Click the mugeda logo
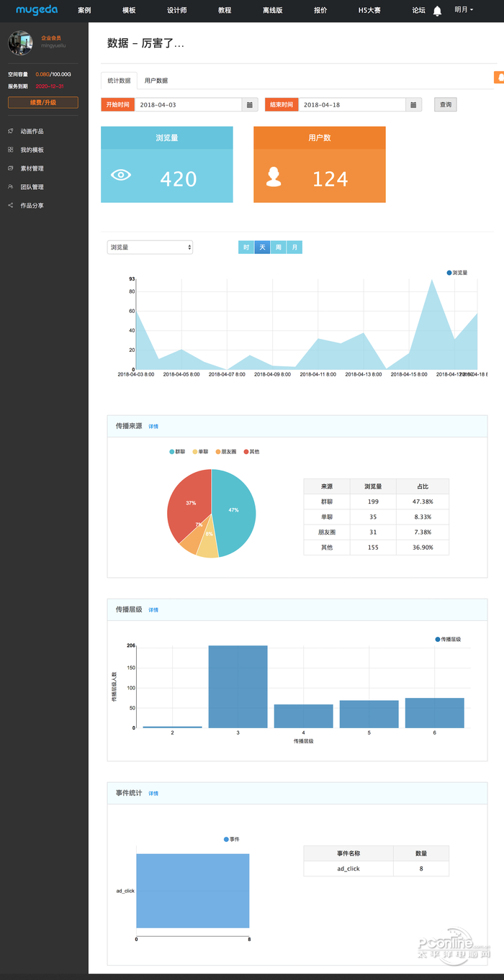This screenshot has height=980, width=504. click(37, 10)
